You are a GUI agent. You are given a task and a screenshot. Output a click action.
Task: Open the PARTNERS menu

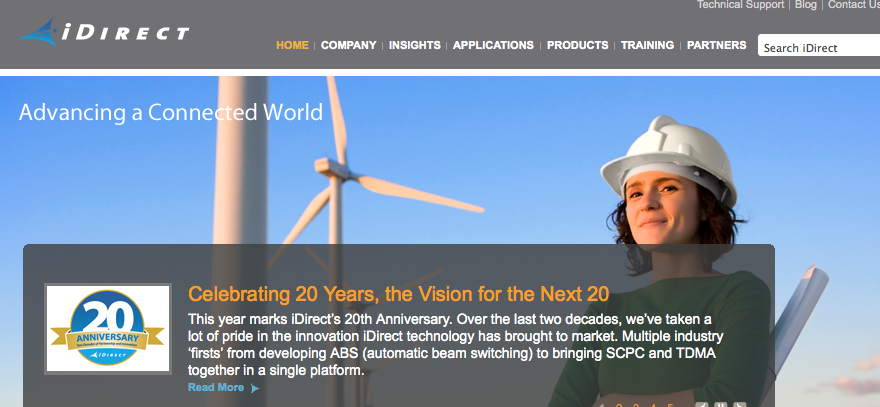[x=717, y=45]
